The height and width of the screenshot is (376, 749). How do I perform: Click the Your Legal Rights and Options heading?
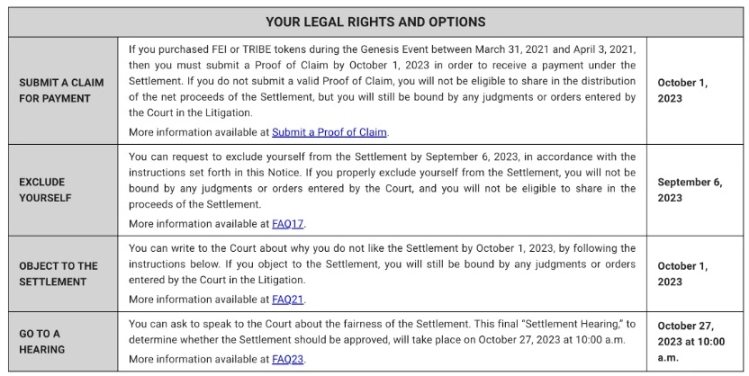pos(375,22)
